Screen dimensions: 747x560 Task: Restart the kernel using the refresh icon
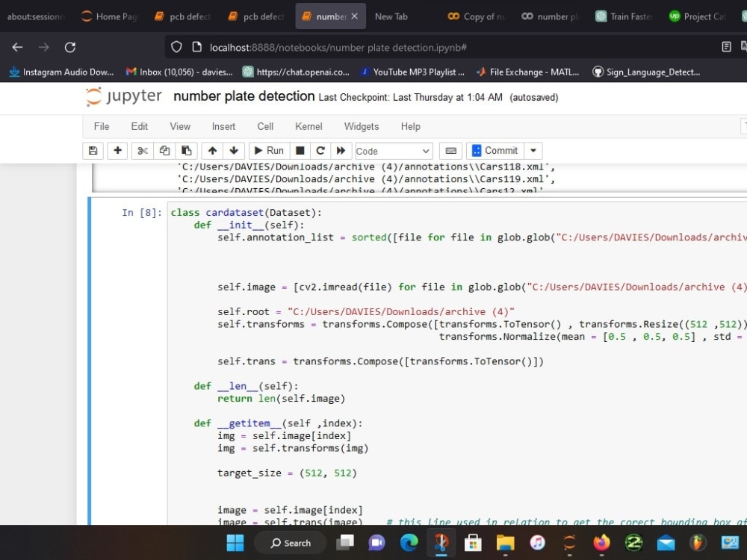(320, 150)
